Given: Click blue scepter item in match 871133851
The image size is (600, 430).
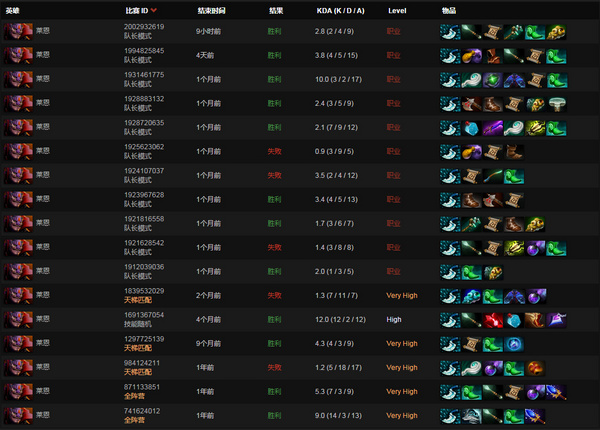Looking at the screenshot, I should click(556, 393).
